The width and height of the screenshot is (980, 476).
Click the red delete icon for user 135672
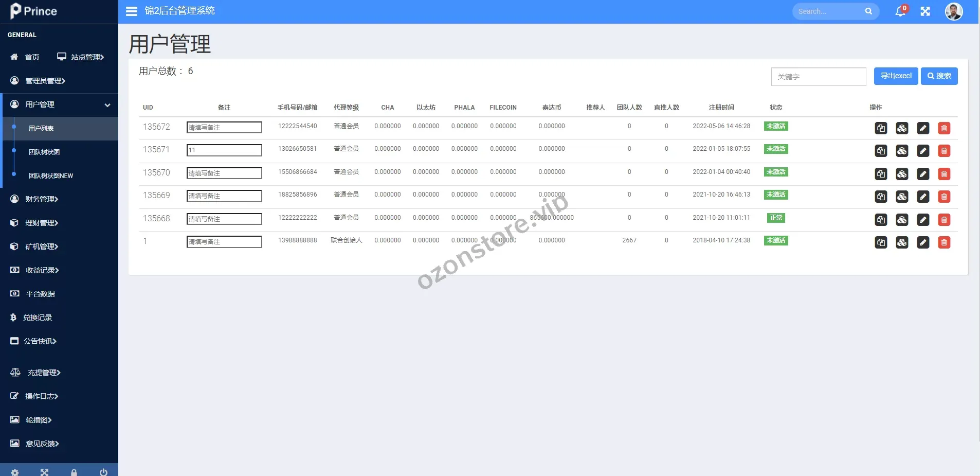point(944,128)
